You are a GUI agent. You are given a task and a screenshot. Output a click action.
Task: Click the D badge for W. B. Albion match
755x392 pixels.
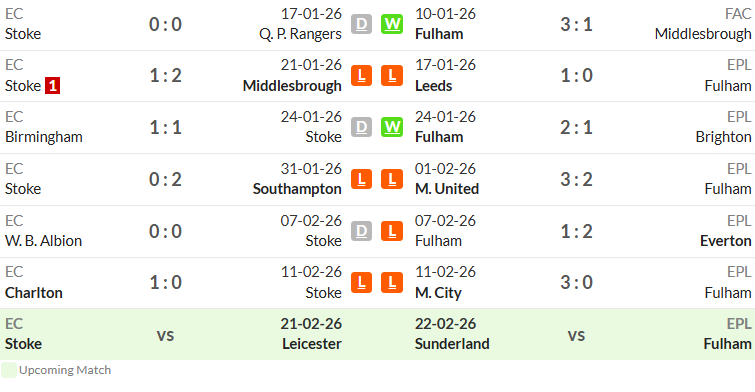(362, 231)
